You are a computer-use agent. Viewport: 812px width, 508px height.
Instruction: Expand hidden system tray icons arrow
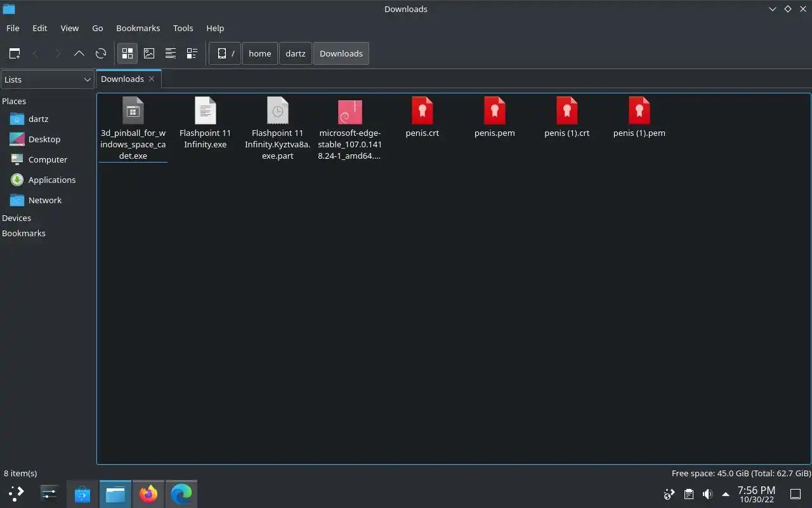[x=726, y=494]
